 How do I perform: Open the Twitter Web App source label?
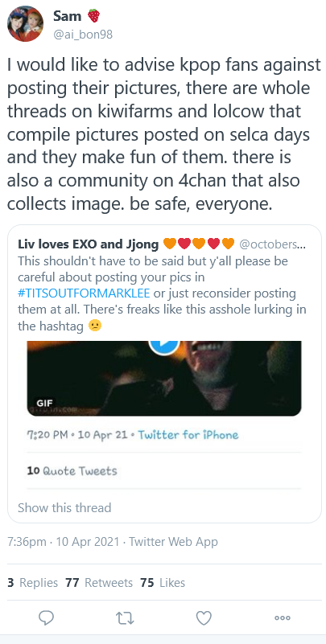[x=173, y=542]
